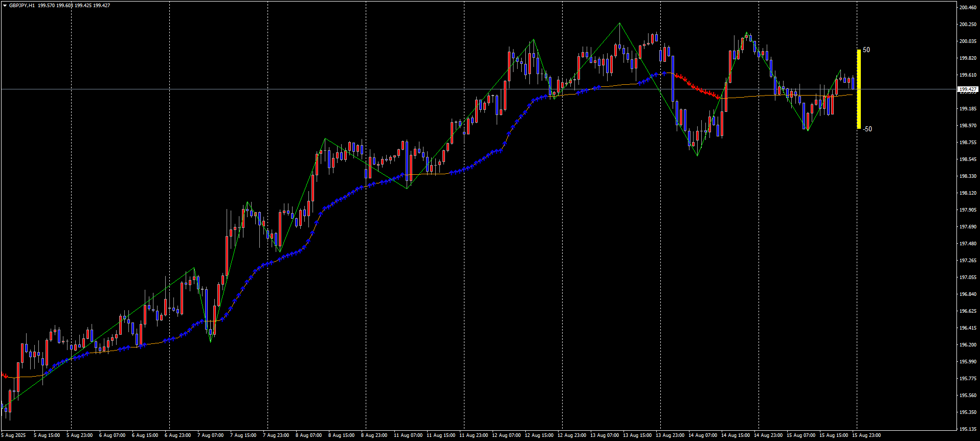This screenshot has height=441, width=980.
Task: Click time axis label '5 Aug 23:00'
Action: coord(80,436)
